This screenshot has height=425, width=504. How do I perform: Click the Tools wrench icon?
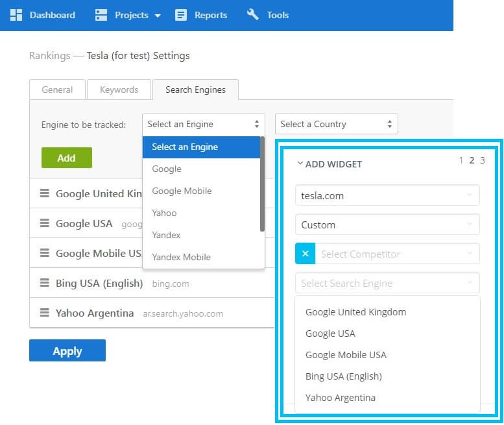click(253, 15)
